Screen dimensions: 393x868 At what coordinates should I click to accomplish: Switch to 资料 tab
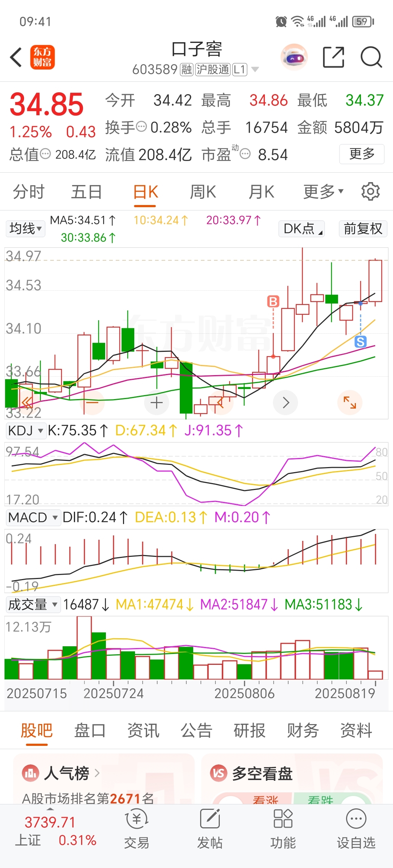(x=356, y=730)
